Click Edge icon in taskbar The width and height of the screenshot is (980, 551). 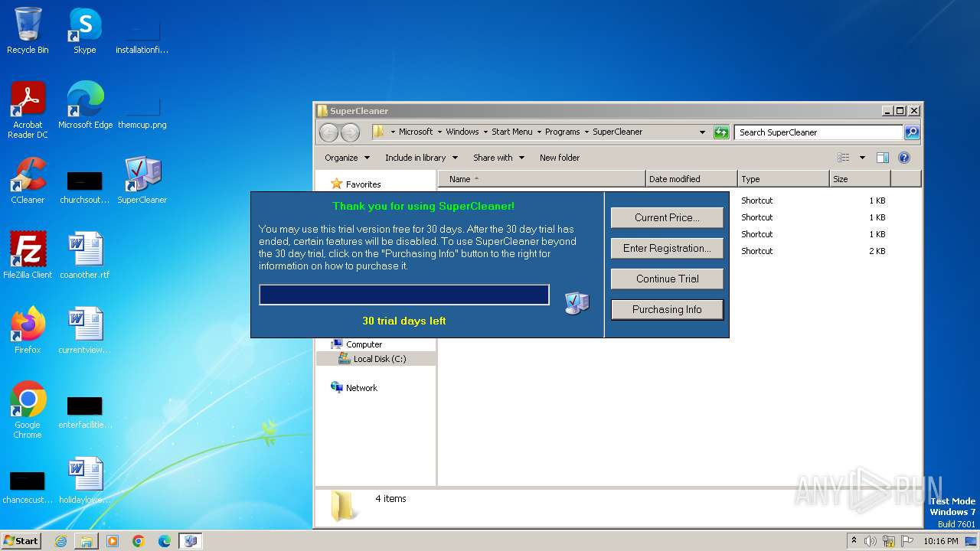click(x=165, y=541)
